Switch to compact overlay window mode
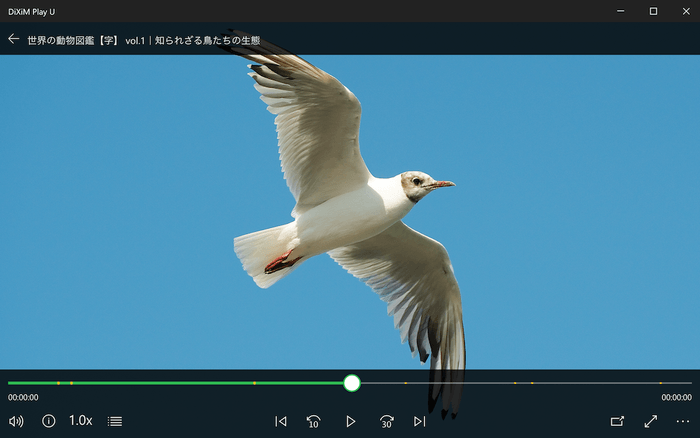Image resolution: width=700 pixels, height=438 pixels. [x=617, y=421]
